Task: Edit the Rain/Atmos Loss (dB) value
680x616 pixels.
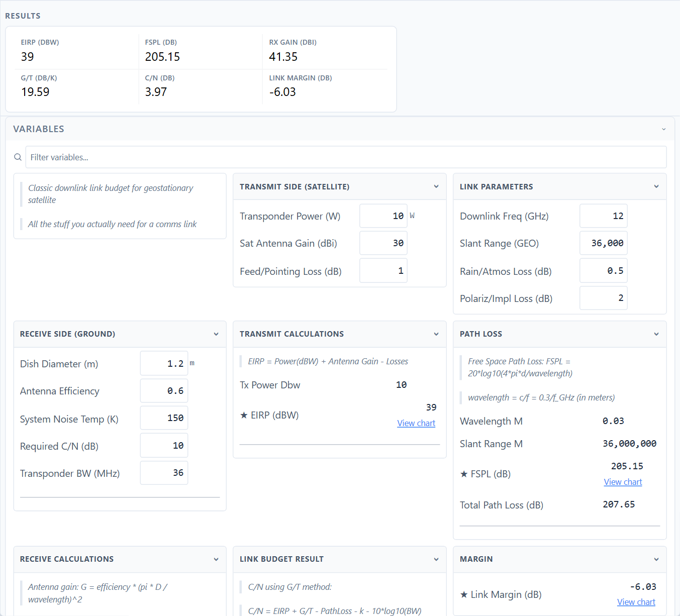Action: (604, 271)
